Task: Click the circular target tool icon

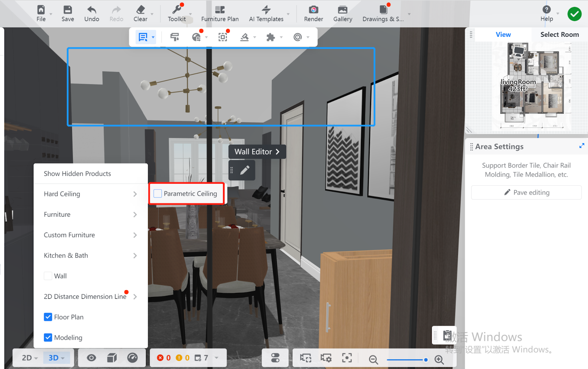Action: [x=297, y=37]
